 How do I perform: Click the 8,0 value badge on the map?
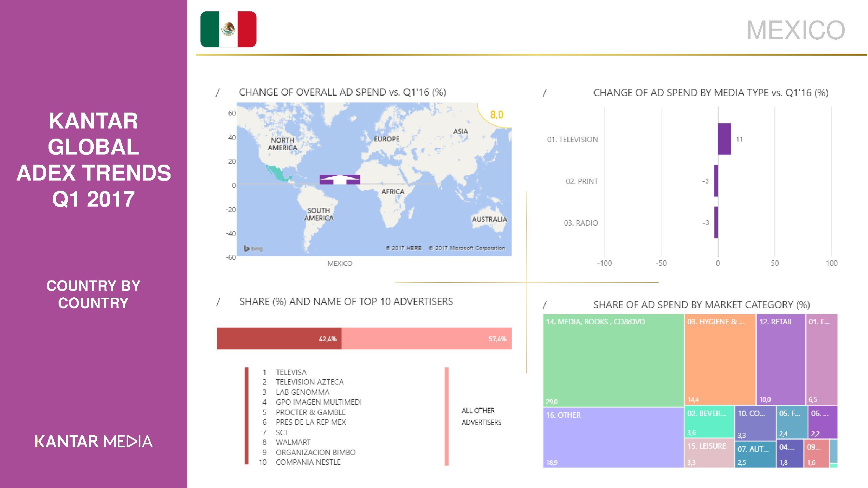pyautogui.click(x=496, y=115)
